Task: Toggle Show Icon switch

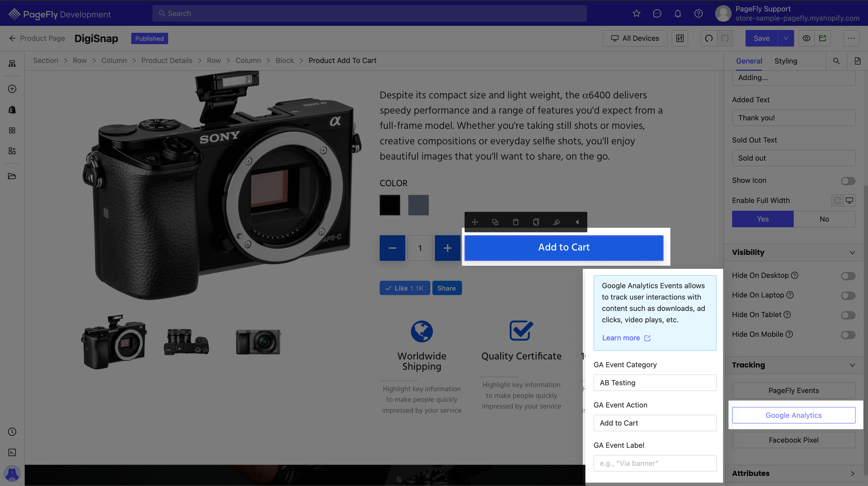Action: 848,181
